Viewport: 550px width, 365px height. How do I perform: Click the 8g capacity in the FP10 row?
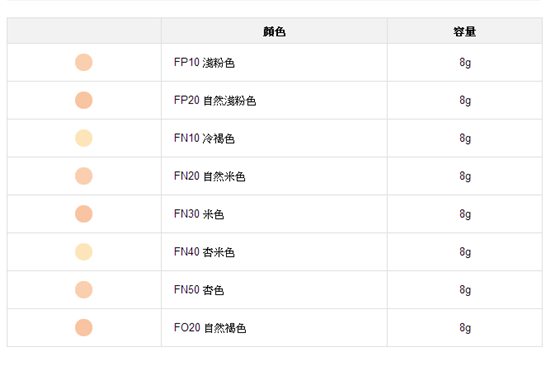point(465,63)
